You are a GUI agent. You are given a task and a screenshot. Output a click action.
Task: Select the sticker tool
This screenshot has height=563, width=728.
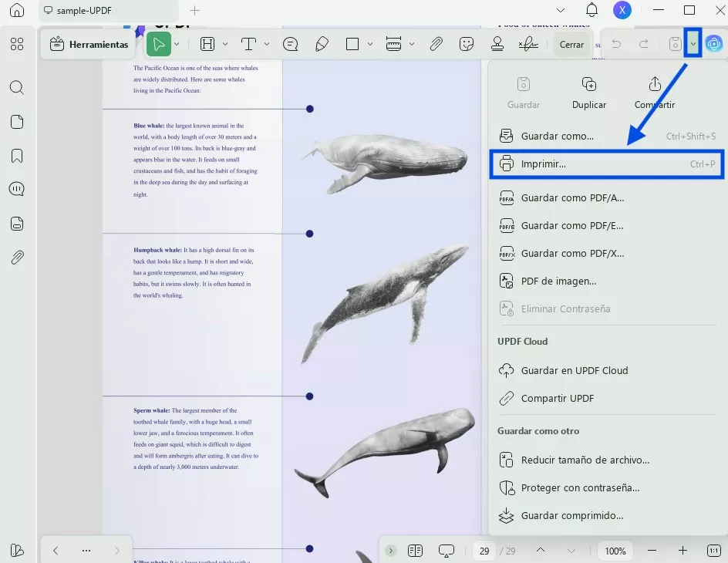(x=467, y=45)
